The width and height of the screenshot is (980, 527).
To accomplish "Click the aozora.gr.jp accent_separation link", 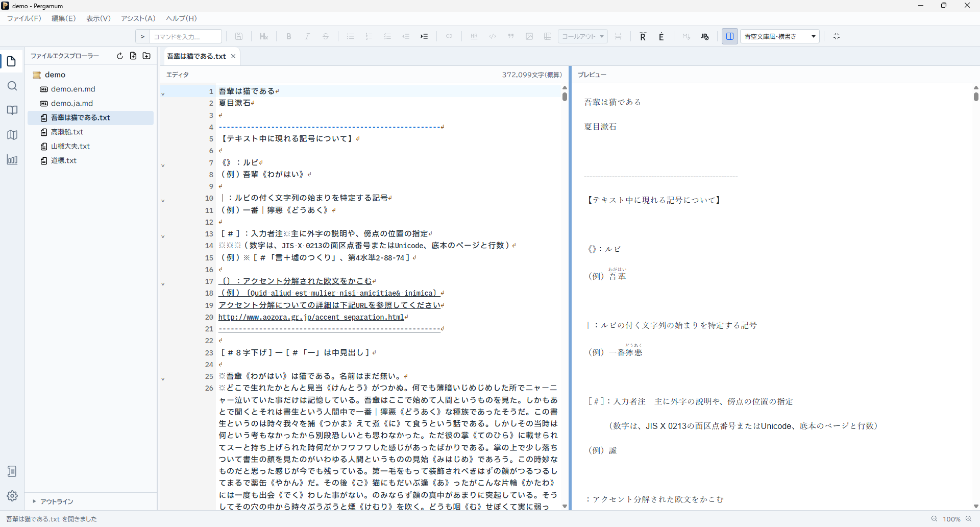I will [x=311, y=317].
